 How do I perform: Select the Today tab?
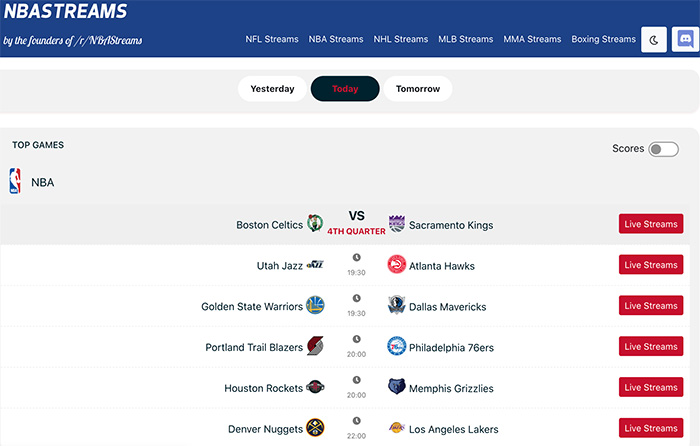[345, 89]
